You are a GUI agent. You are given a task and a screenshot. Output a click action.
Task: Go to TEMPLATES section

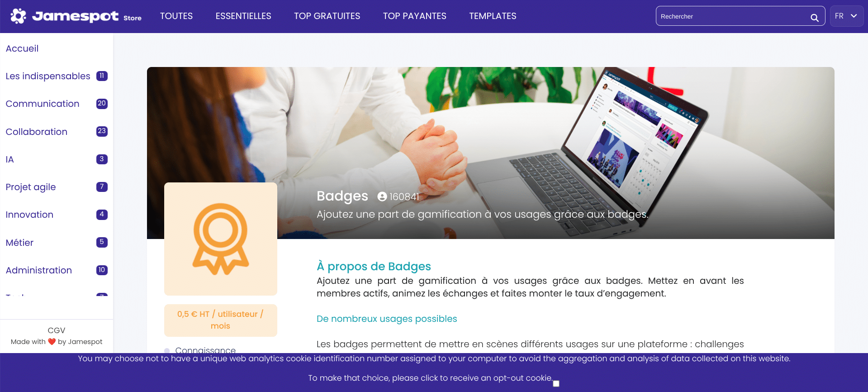pos(493,16)
